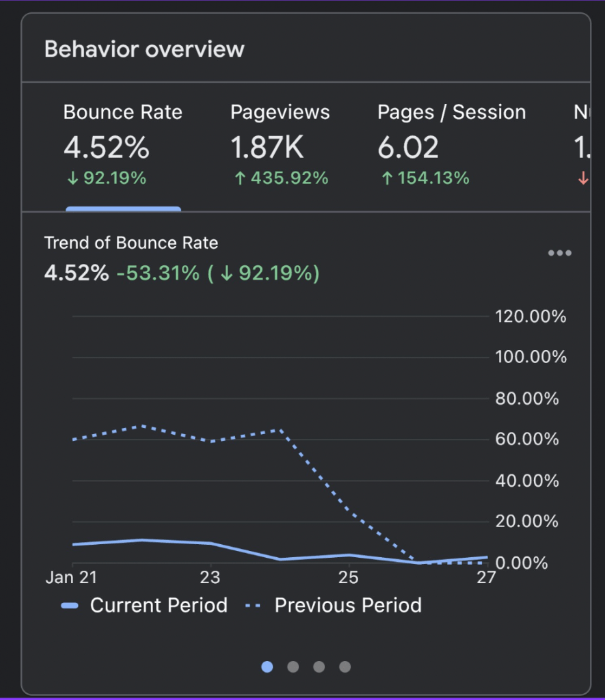
Task: Toggle the Previous Period series label
Action: click(348, 606)
